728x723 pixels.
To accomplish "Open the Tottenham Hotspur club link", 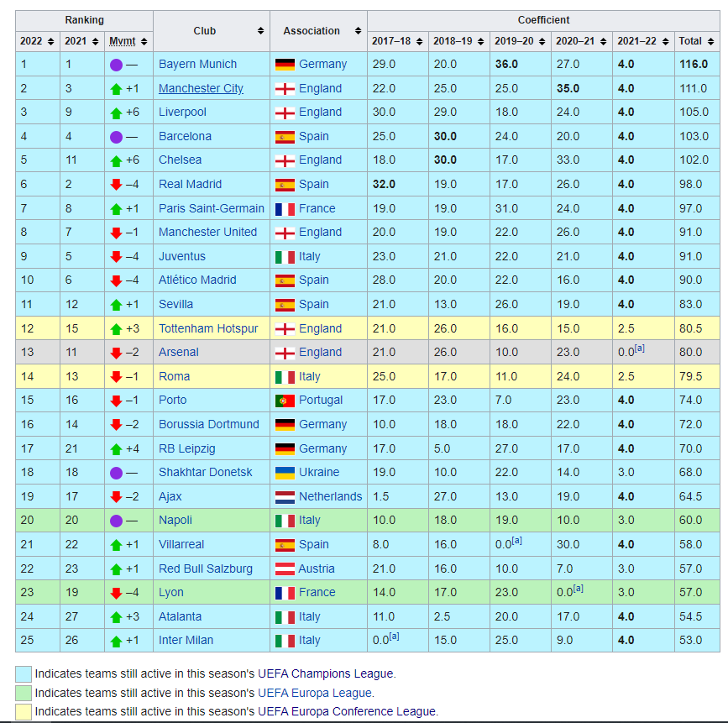I will pyautogui.click(x=208, y=328).
